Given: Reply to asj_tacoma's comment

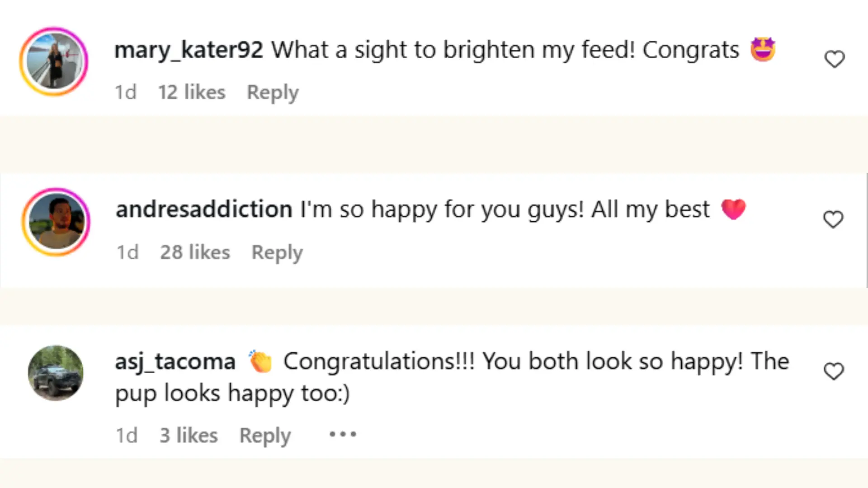Looking at the screenshot, I should tap(264, 435).
